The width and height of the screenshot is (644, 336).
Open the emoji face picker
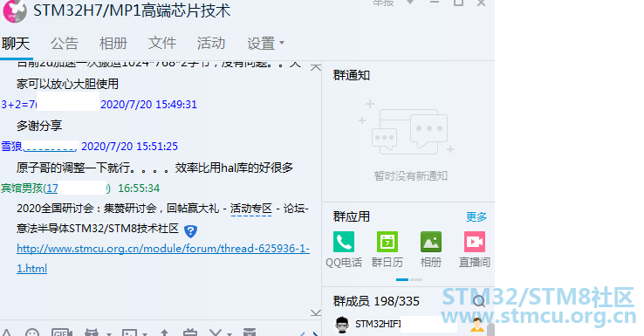tap(32, 333)
